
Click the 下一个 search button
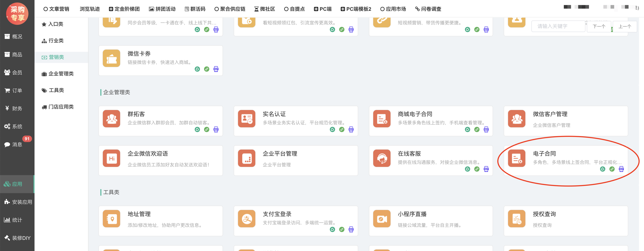point(599,26)
